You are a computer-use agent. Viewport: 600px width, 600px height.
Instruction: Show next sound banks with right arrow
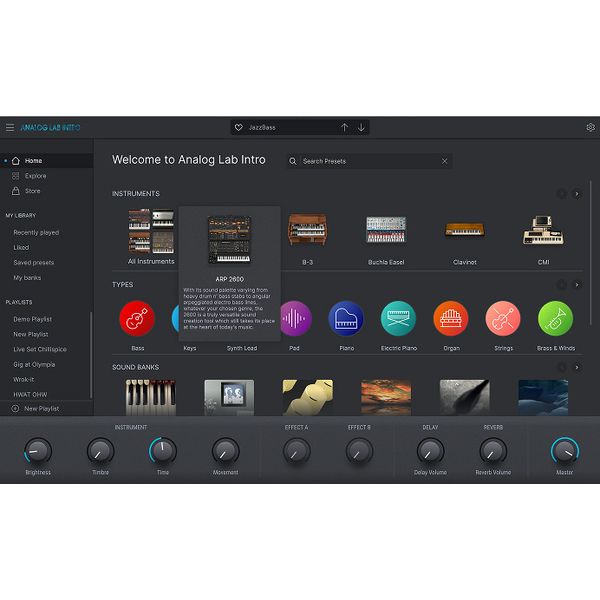[x=577, y=367]
